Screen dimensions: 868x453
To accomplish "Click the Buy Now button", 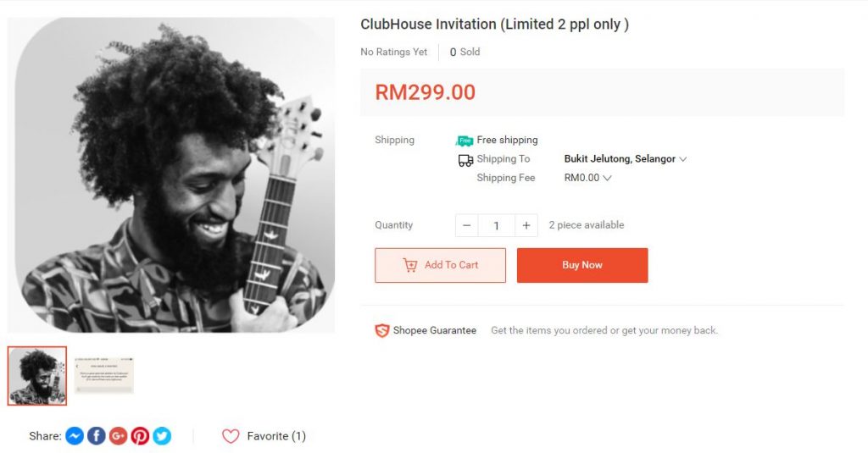I will tap(582, 265).
